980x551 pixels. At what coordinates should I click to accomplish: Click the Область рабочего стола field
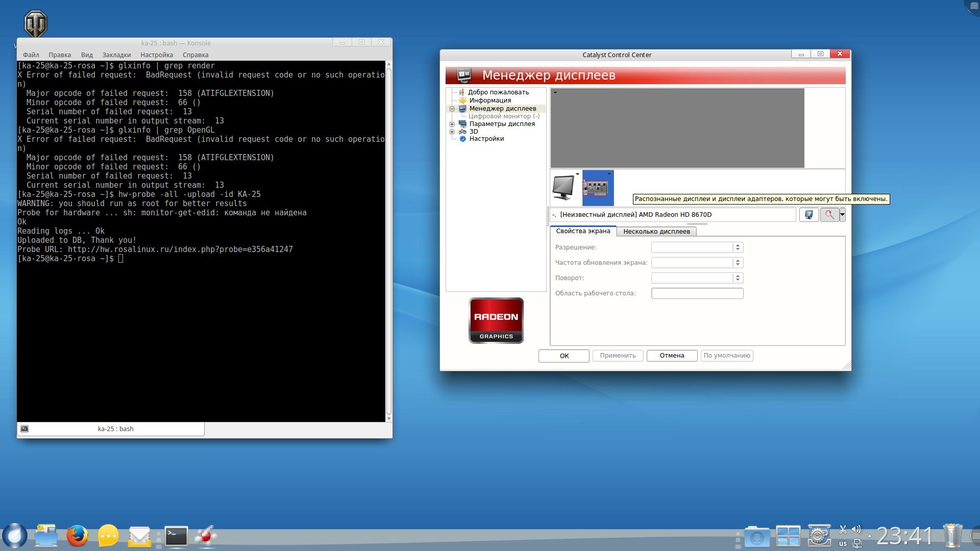click(x=697, y=293)
